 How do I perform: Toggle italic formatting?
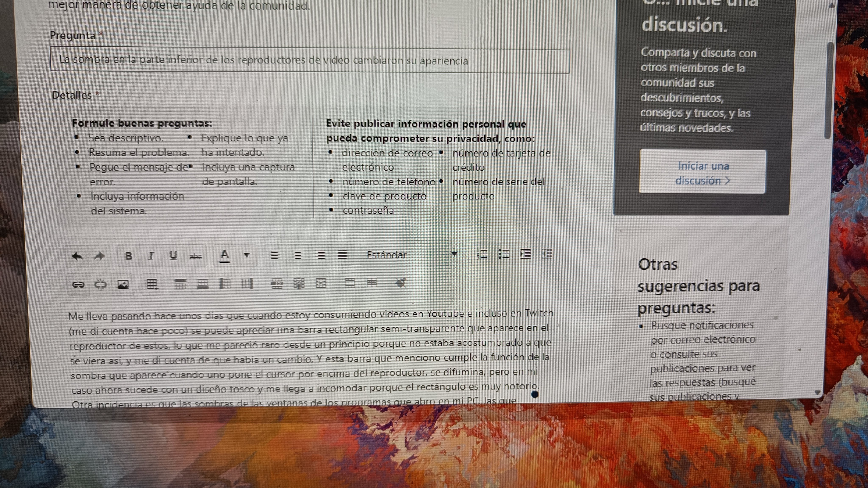click(x=151, y=256)
